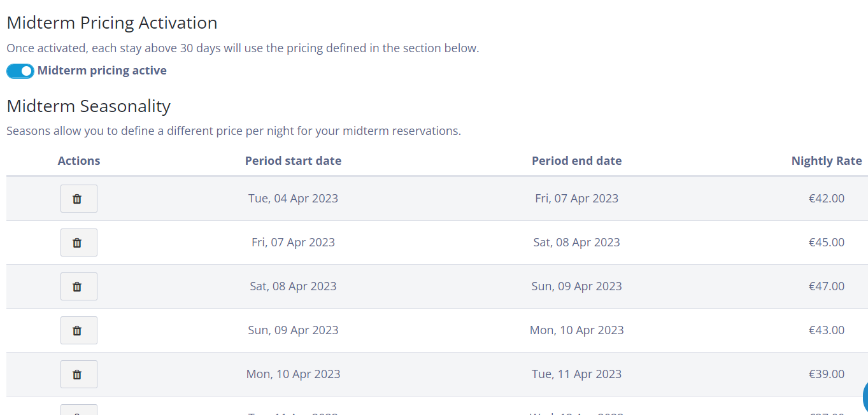Click the Actions column header
The image size is (868, 415).
point(79,161)
